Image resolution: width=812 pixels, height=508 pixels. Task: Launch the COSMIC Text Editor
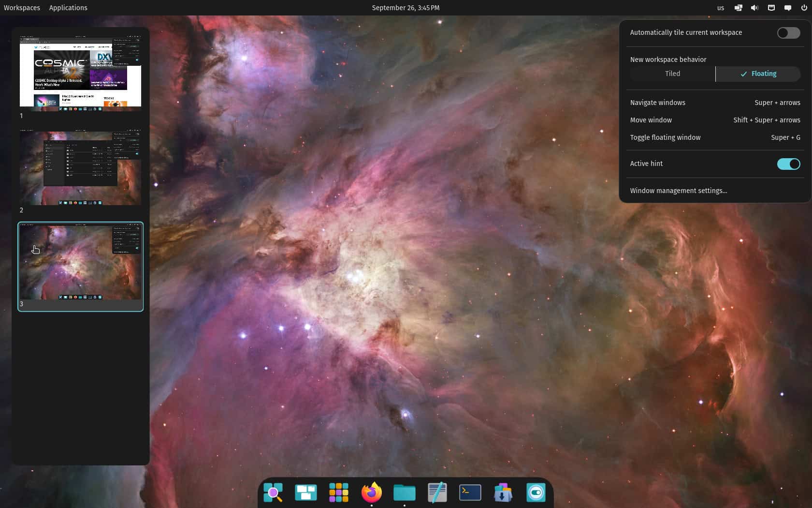click(437, 493)
